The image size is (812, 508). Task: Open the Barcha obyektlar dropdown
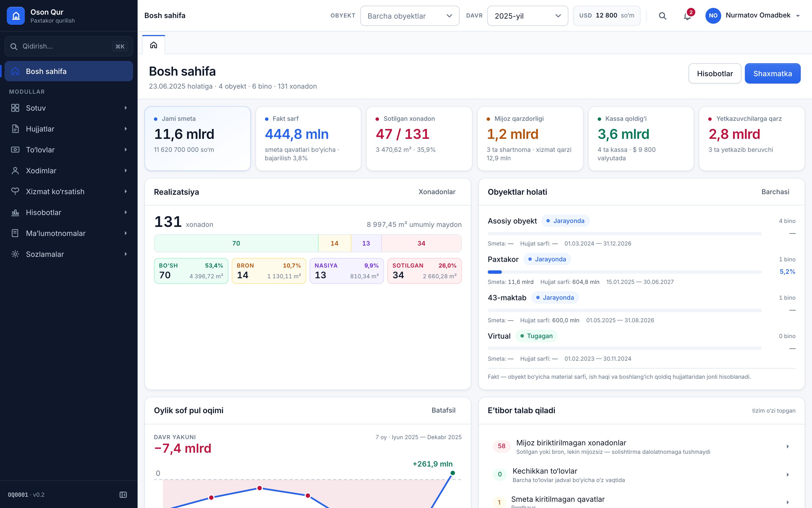pyautogui.click(x=410, y=16)
